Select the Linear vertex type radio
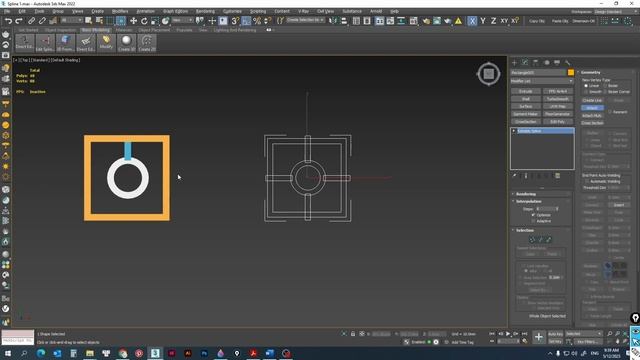The height and width of the screenshot is (360, 640). [586, 86]
